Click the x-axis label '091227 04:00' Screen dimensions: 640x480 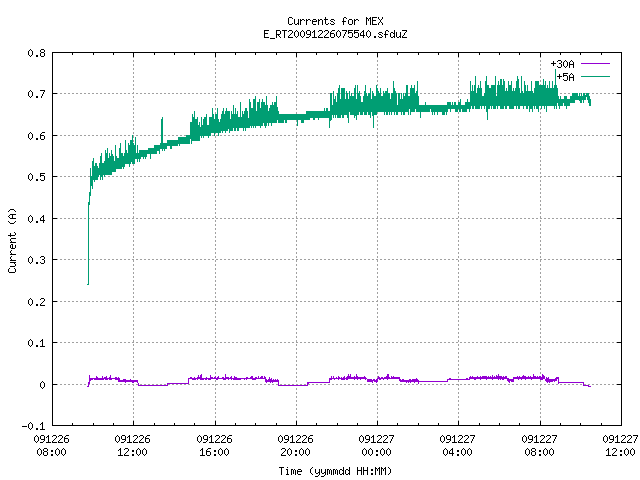tap(458, 446)
